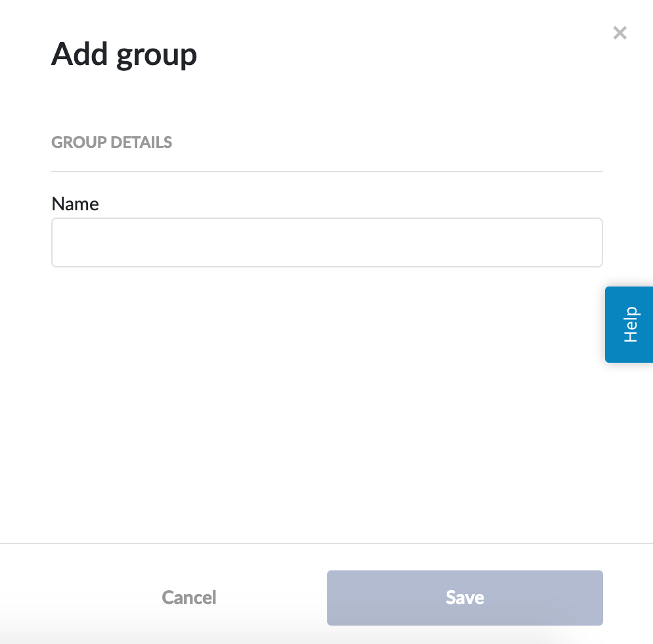
Task: Close the Add group dialog
Action: (619, 33)
